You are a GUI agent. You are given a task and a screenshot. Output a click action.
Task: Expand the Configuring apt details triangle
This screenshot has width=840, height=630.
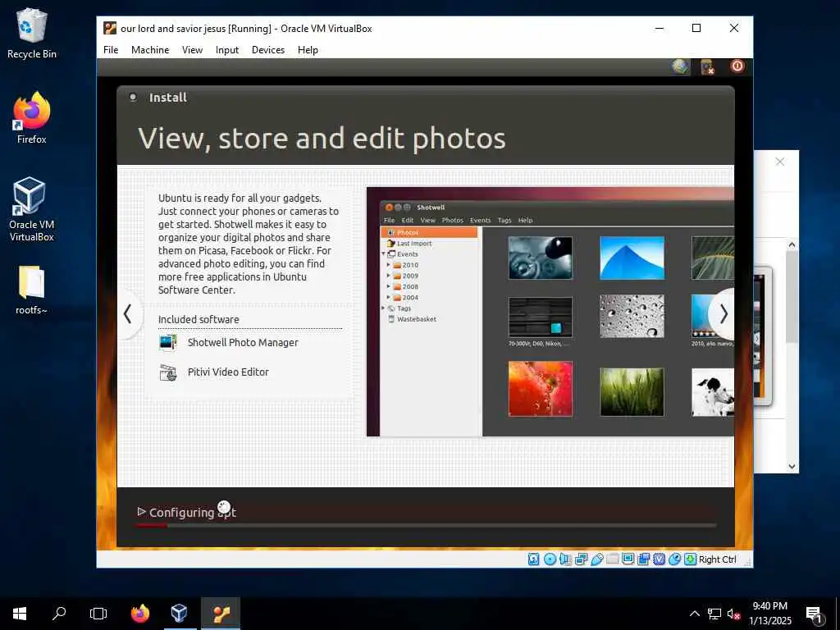coord(141,512)
